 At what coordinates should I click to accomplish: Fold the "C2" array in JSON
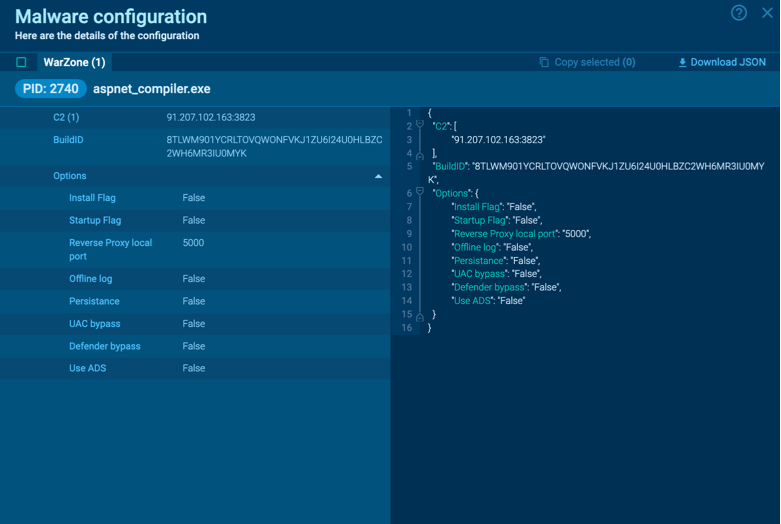(420, 126)
